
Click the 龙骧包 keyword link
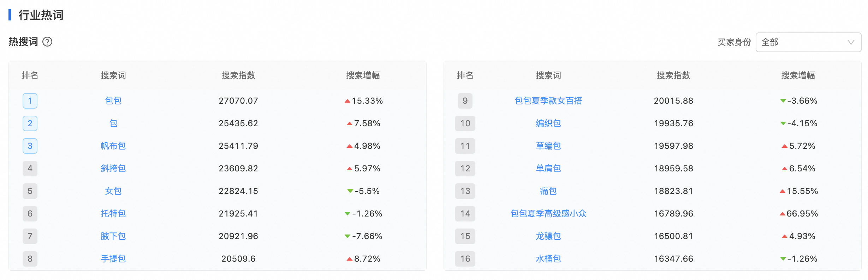(548, 236)
